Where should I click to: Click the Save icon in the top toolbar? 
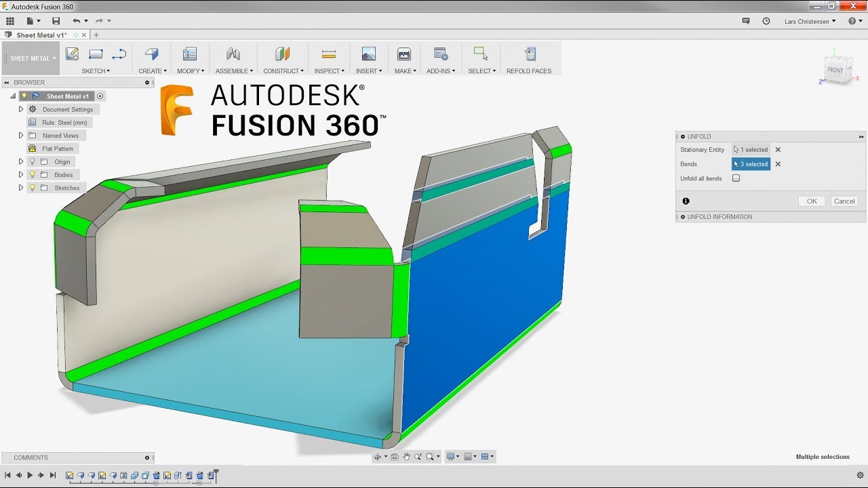[56, 21]
